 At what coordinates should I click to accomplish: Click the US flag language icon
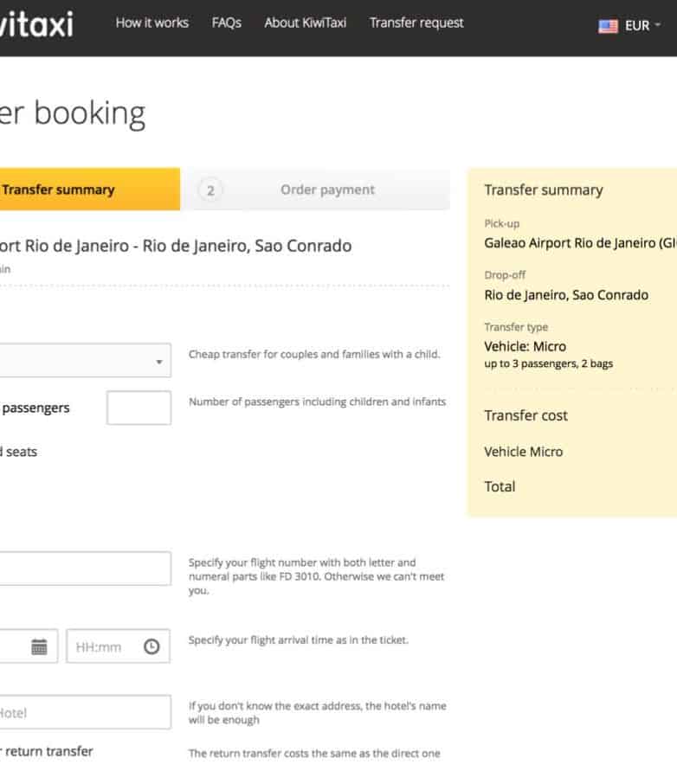[608, 26]
